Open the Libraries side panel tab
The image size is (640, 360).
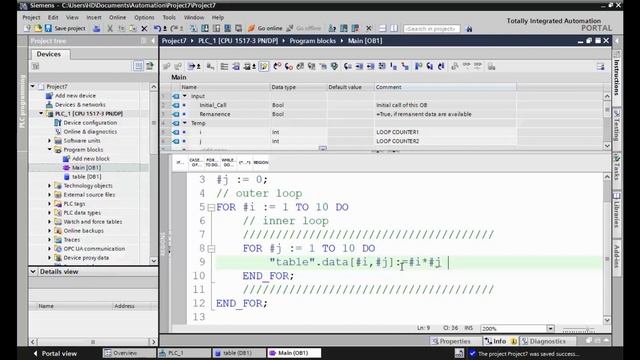617,214
